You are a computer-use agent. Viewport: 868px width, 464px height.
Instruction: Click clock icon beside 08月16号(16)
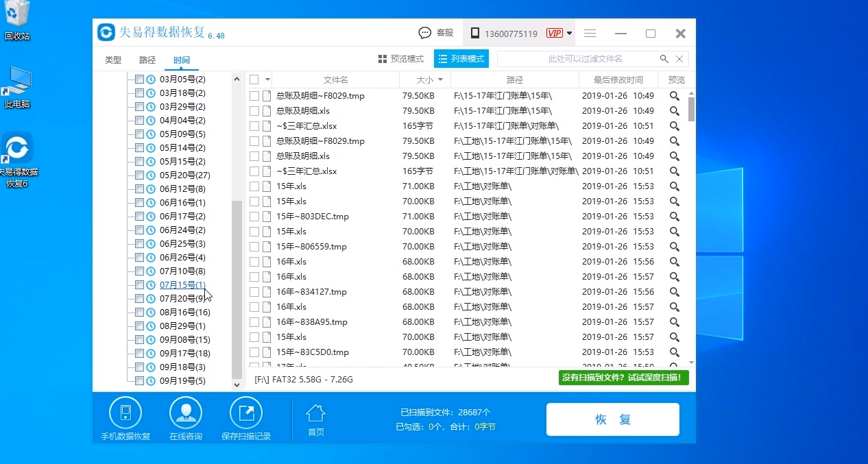click(151, 313)
